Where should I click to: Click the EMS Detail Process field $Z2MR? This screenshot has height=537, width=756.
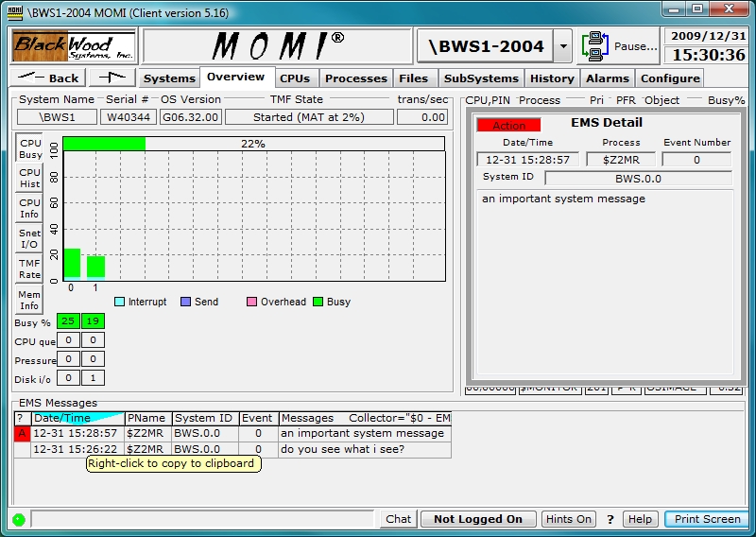(621, 160)
